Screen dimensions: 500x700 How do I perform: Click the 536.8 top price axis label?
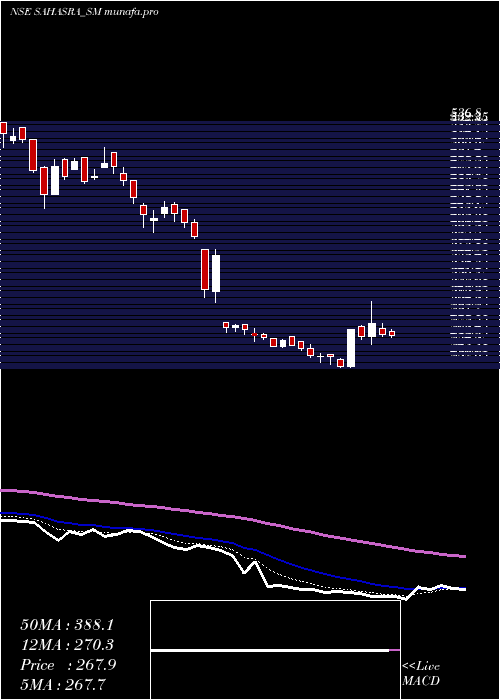(468, 115)
